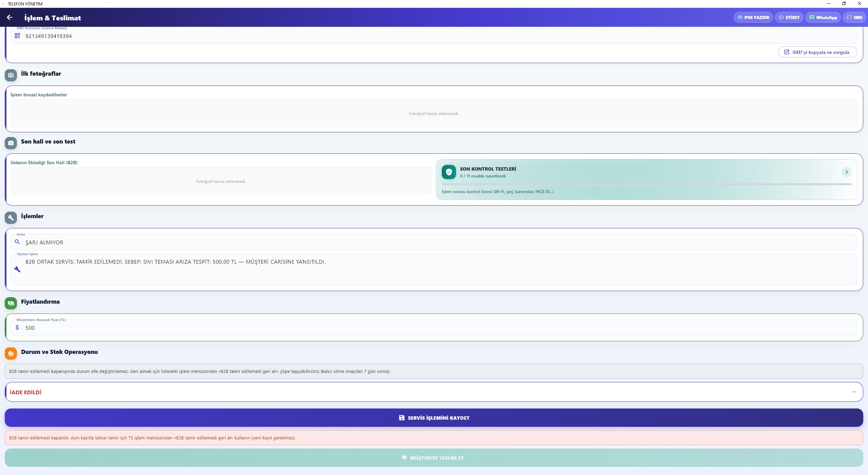Click the son kontrol testleri progress bar
Viewport: 868px width, 475px height.
[x=646, y=184]
